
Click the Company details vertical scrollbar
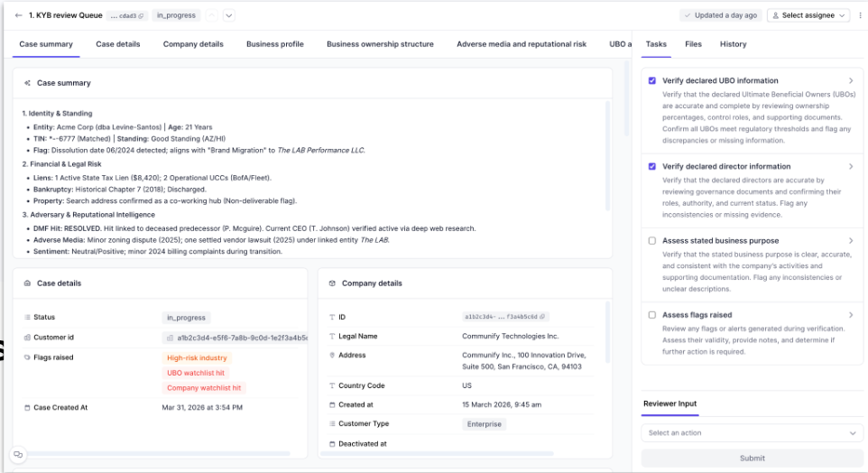tap(608, 332)
